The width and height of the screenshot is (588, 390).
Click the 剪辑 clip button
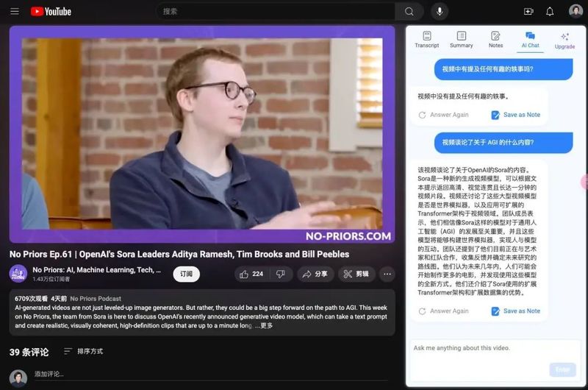[x=356, y=274]
